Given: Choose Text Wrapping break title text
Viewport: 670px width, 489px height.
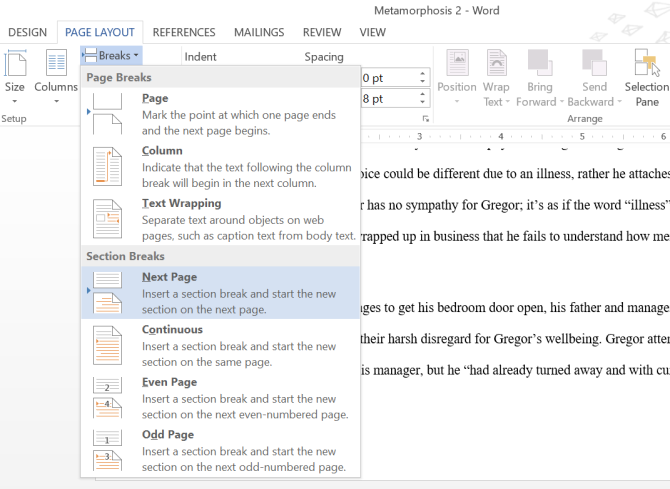Looking at the screenshot, I should (182, 203).
